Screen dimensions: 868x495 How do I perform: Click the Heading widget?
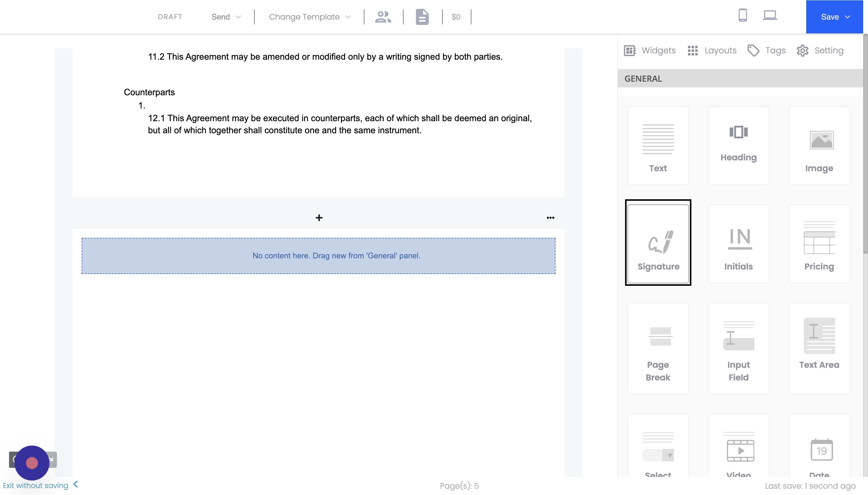click(x=738, y=146)
